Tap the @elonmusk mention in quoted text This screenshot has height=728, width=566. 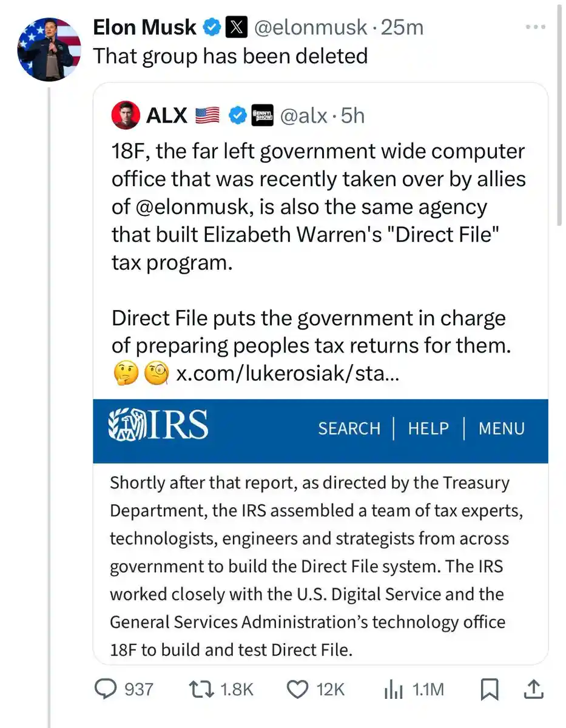click(x=187, y=207)
